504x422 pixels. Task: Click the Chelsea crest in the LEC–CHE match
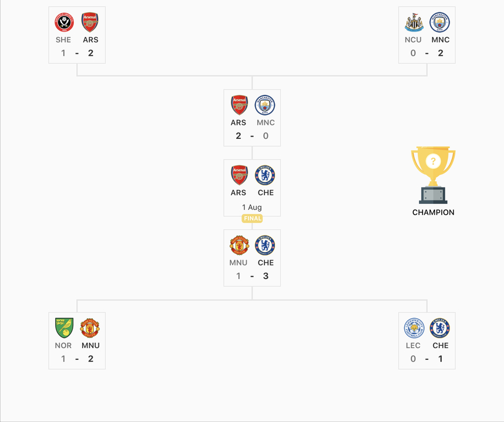tap(440, 328)
